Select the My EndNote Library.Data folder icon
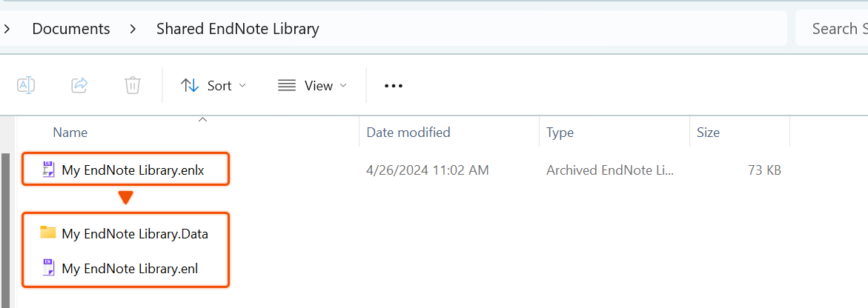This screenshot has height=308, width=868. (48, 232)
